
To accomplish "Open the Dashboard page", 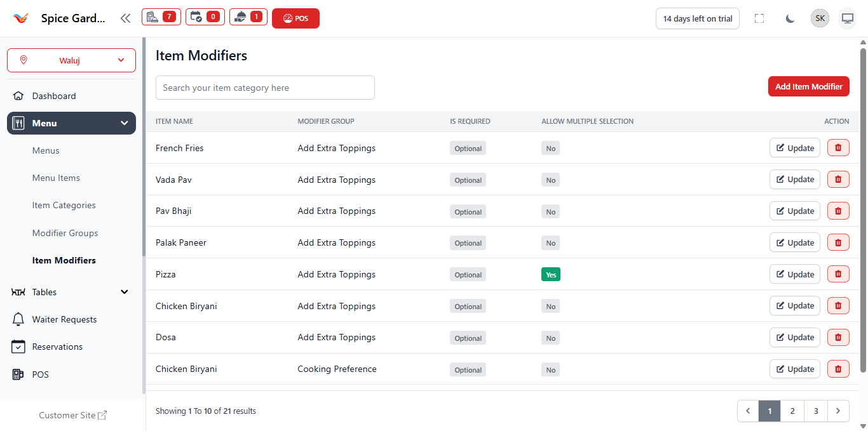I will pyautogui.click(x=54, y=96).
